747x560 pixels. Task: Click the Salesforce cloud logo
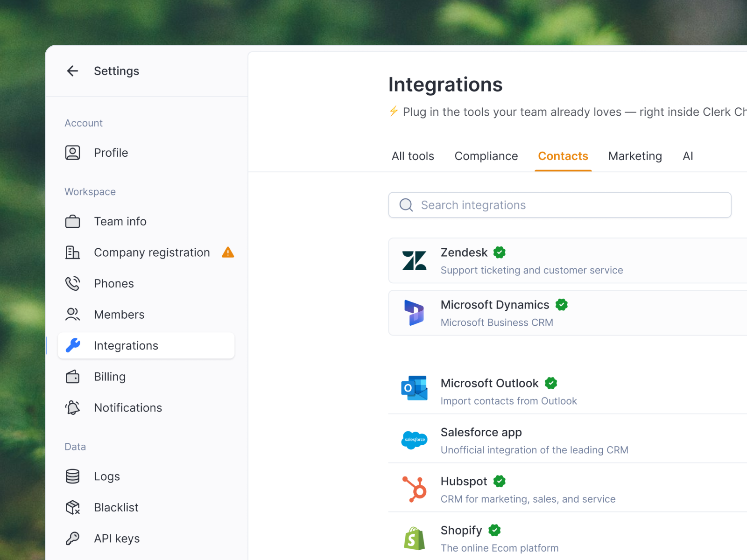coord(415,440)
